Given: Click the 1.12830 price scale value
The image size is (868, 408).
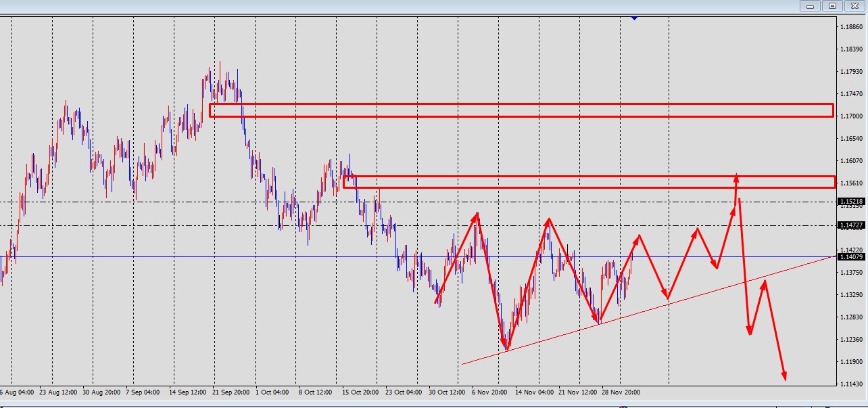Looking at the screenshot, I should tap(851, 317).
